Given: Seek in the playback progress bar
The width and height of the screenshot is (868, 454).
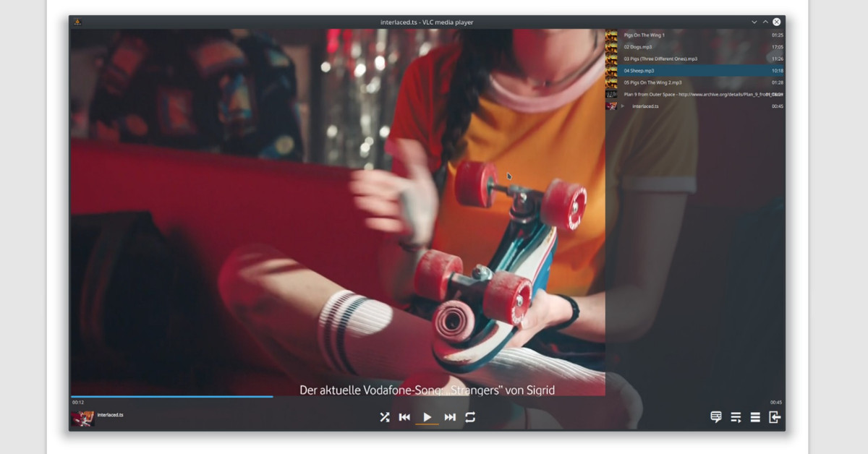Looking at the screenshot, I should click(362, 396).
